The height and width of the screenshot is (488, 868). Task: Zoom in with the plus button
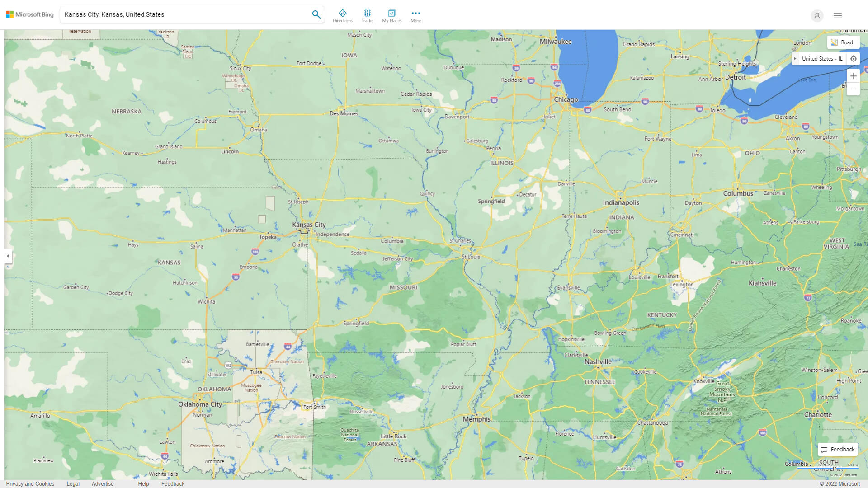854,76
